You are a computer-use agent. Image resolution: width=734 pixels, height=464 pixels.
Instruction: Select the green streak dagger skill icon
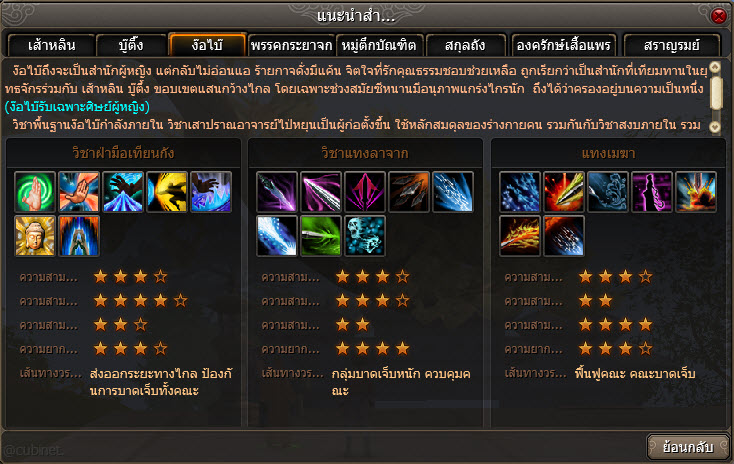click(321, 236)
